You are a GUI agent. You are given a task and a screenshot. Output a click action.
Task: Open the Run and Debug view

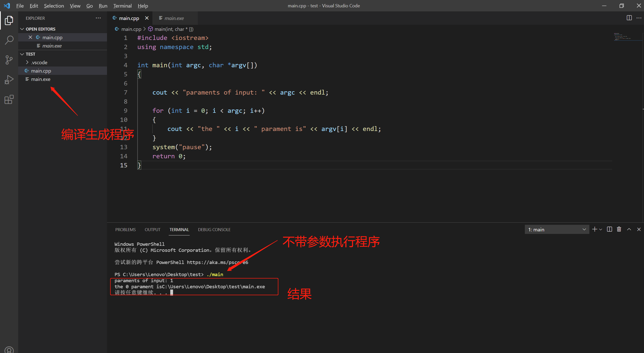pos(9,80)
